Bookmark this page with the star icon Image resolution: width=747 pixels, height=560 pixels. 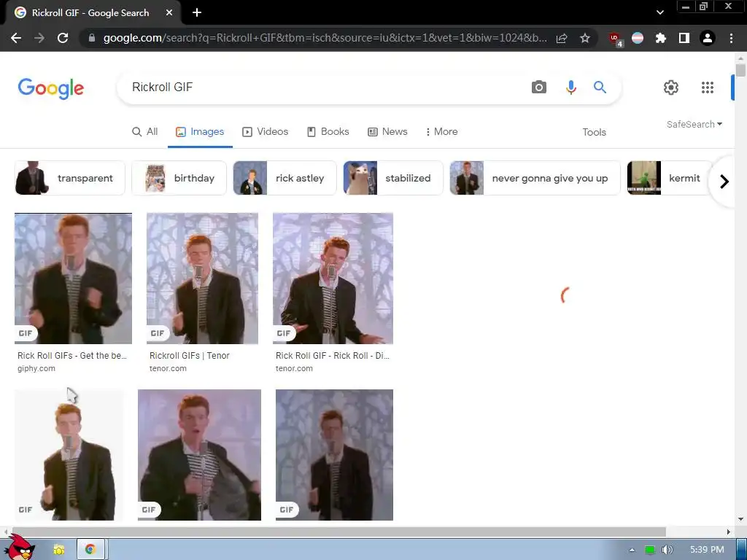click(585, 38)
